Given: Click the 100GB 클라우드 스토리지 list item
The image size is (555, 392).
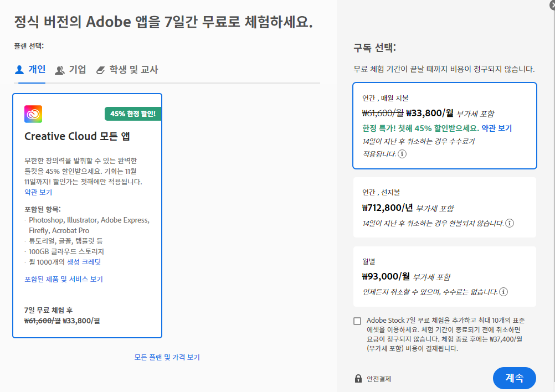Looking at the screenshot, I should point(66,251).
